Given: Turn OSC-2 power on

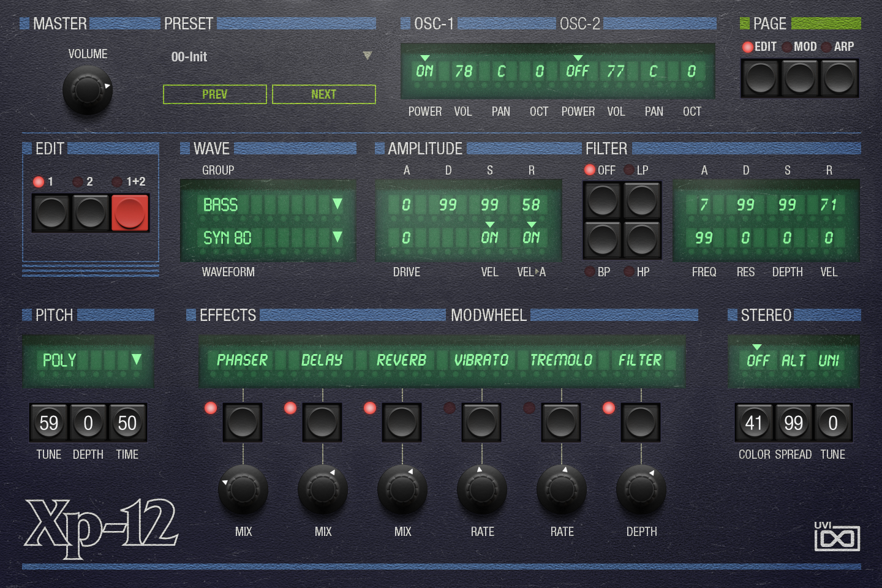Looking at the screenshot, I should (578, 70).
